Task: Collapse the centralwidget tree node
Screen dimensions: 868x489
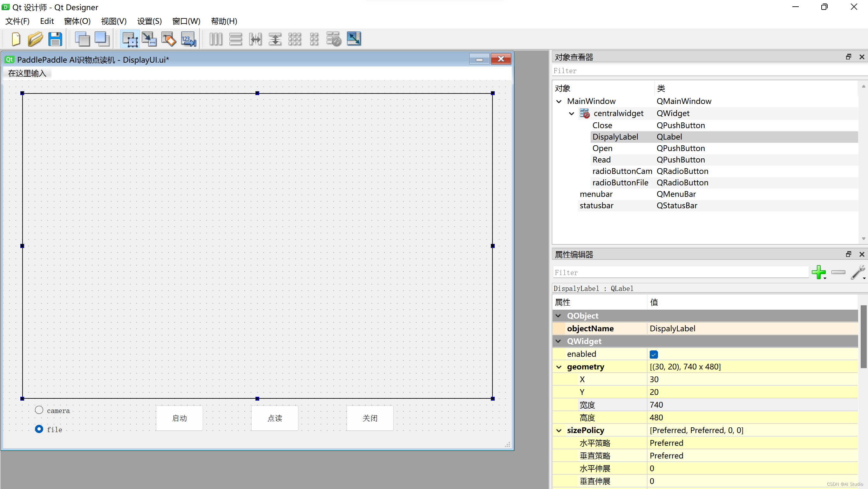Action: coord(572,114)
